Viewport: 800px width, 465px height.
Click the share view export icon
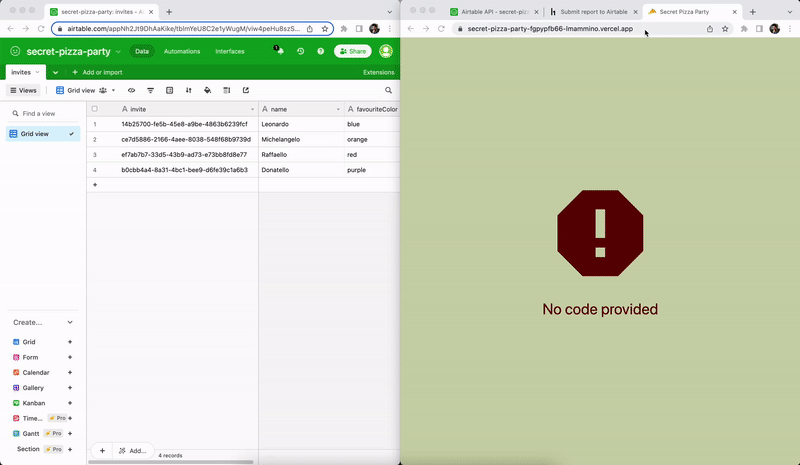click(245, 90)
